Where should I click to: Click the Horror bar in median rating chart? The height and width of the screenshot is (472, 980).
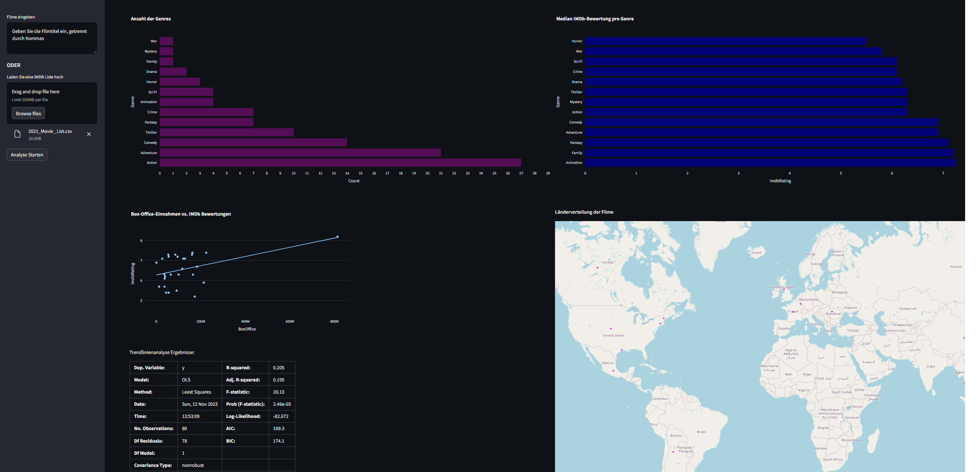[725, 41]
